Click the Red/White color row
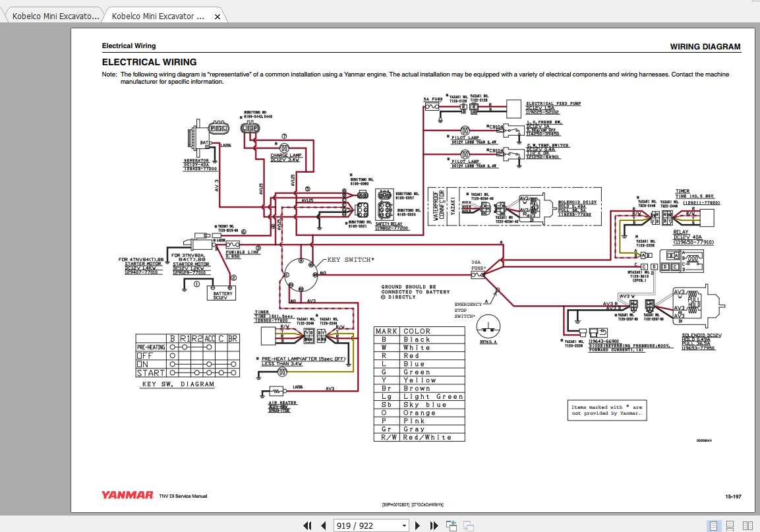 [x=419, y=437]
